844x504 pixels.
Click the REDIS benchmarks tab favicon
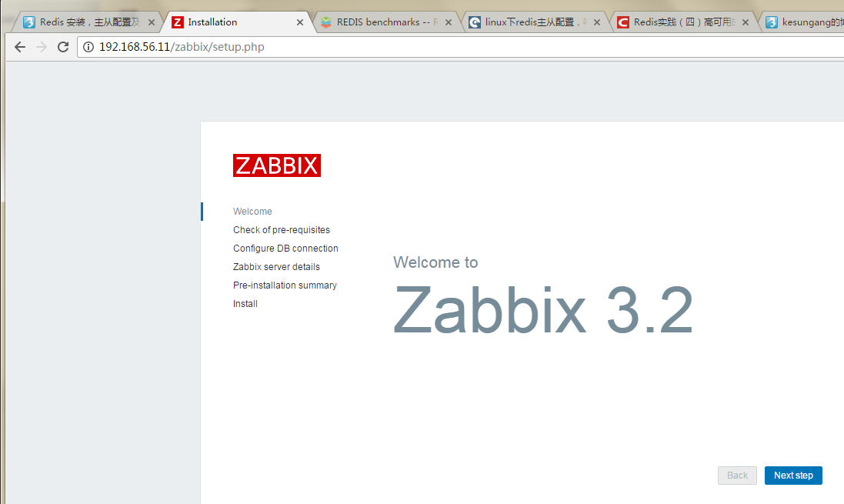coord(326,22)
